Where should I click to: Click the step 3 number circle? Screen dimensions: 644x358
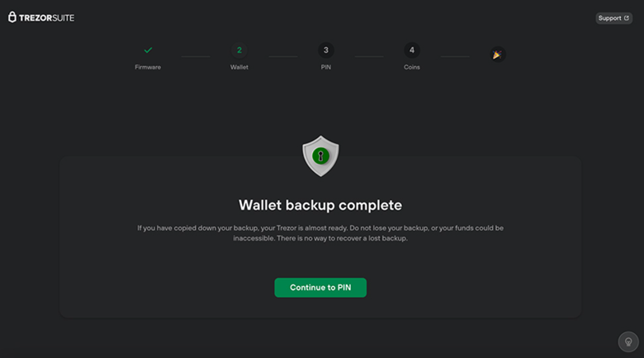[x=325, y=50]
